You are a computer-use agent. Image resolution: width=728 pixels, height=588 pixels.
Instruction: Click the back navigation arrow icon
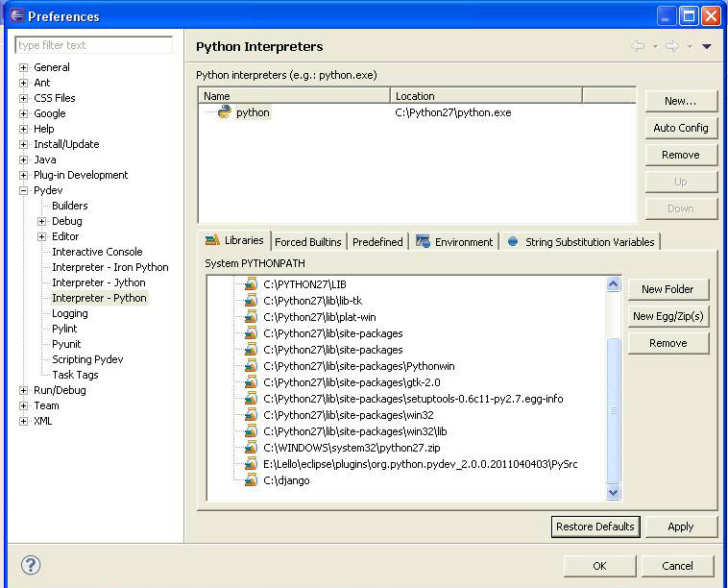(x=638, y=46)
